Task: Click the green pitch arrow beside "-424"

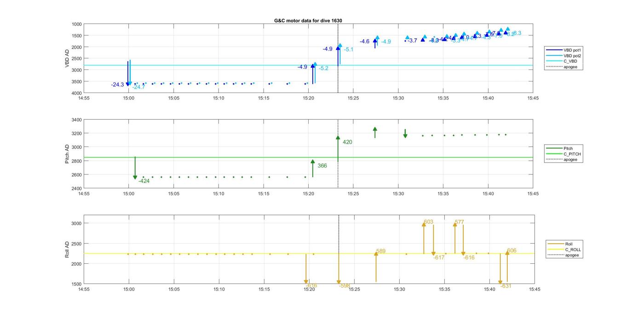Action: [135, 168]
